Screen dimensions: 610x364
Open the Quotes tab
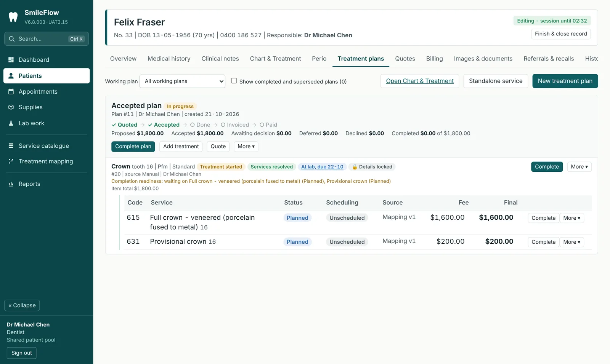(x=405, y=59)
